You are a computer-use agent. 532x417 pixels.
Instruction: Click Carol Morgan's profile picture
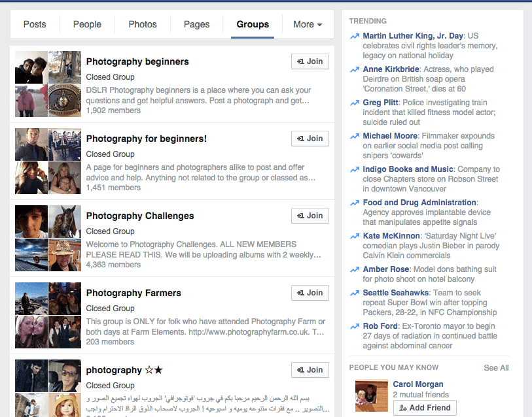click(x=372, y=395)
